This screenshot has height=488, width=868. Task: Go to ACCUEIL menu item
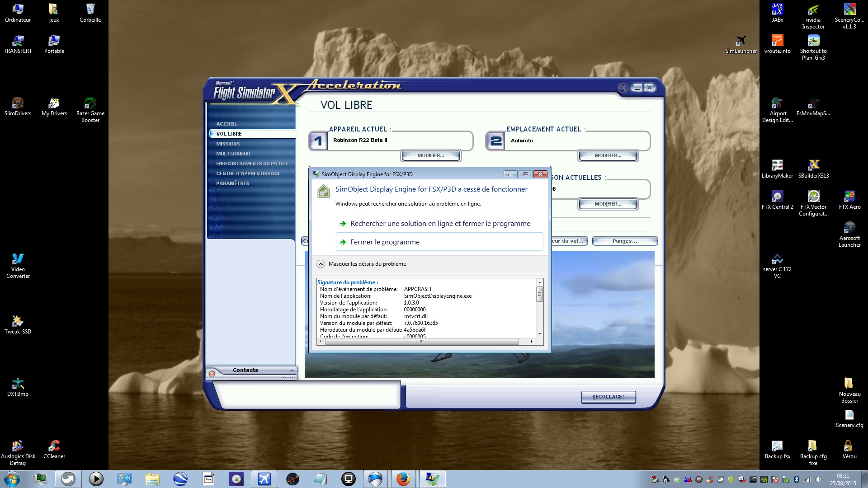(226, 124)
